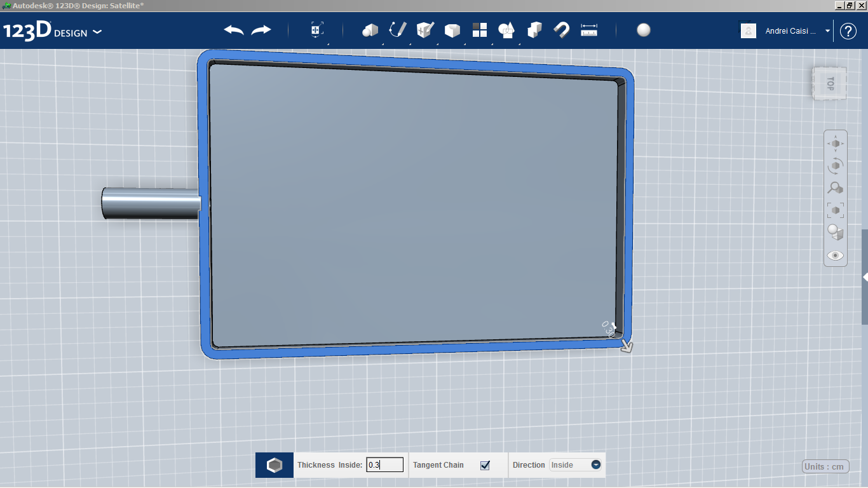Click the Shell tool icon in options bar
This screenshot has width=868, height=488.
point(275,465)
